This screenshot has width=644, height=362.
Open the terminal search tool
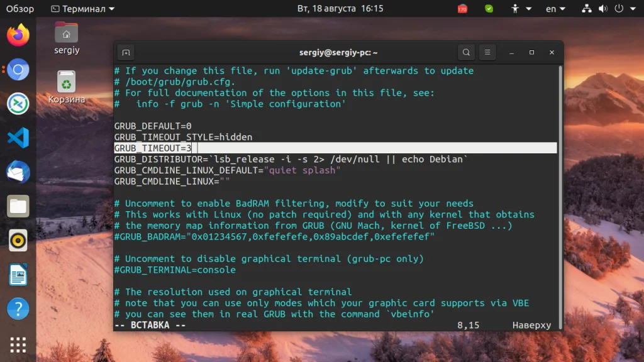(x=466, y=53)
